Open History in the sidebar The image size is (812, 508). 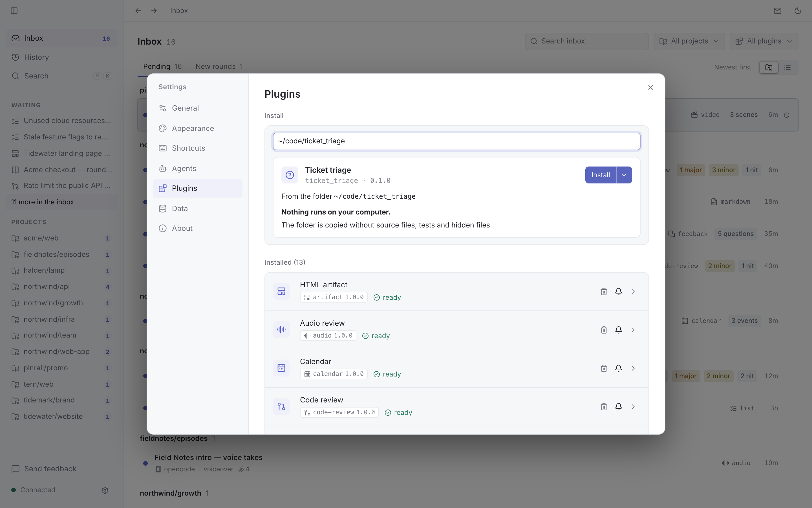pyautogui.click(x=62, y=57)
